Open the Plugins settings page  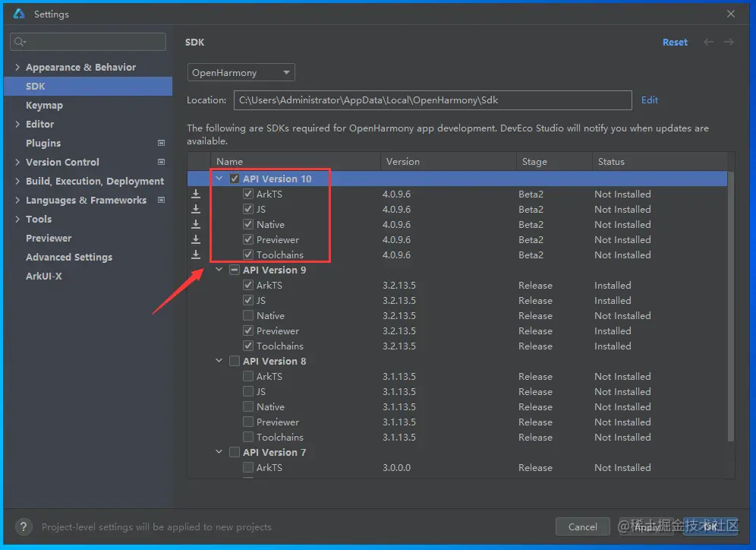click(x=43, y=144)
